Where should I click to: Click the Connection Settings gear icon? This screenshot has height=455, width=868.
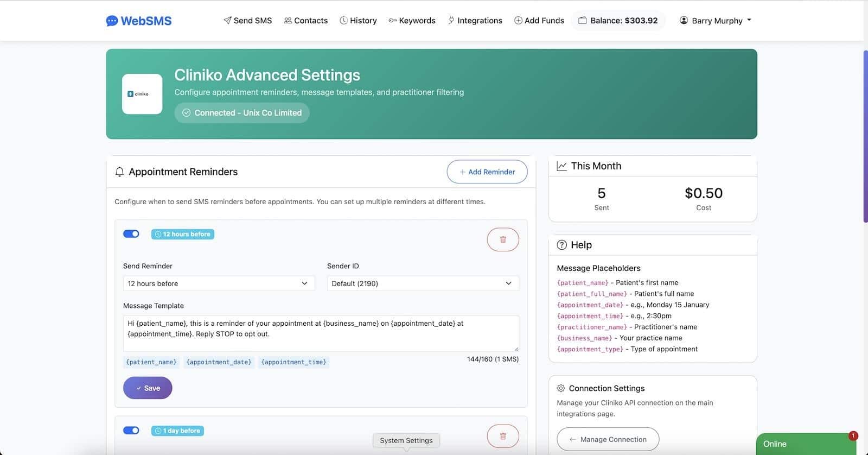561,388
